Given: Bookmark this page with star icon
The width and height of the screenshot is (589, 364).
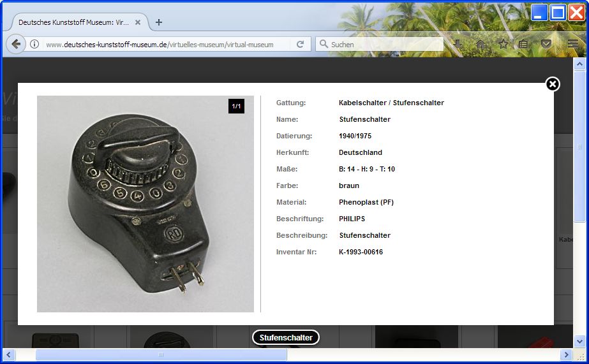Looking at the screenshot, I should pos(503,44).
